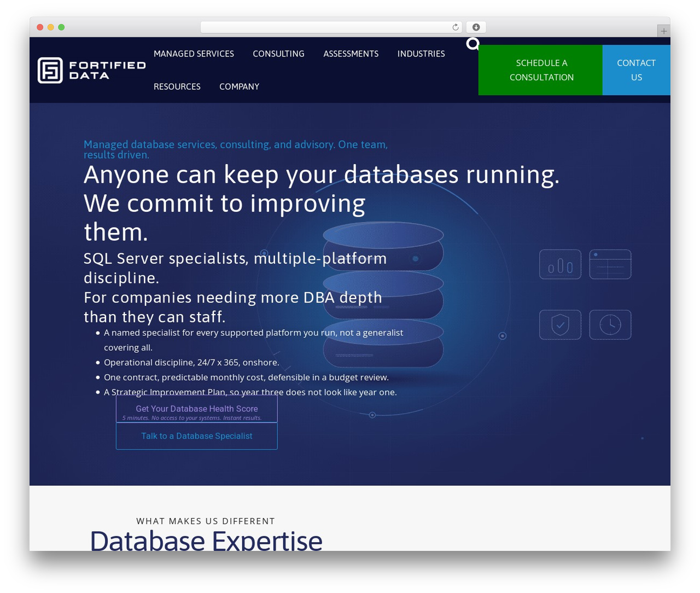
Task: Click the stacked database illustration
Action: pos(383,294)
